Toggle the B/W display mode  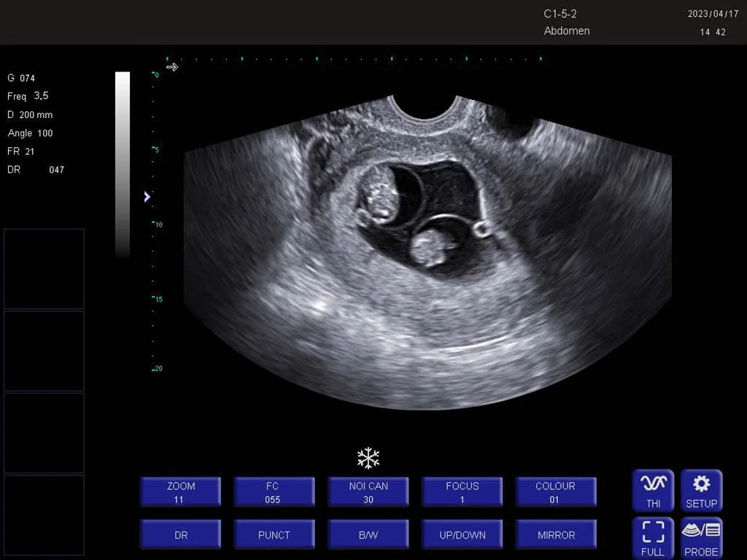tap(368, 534)
